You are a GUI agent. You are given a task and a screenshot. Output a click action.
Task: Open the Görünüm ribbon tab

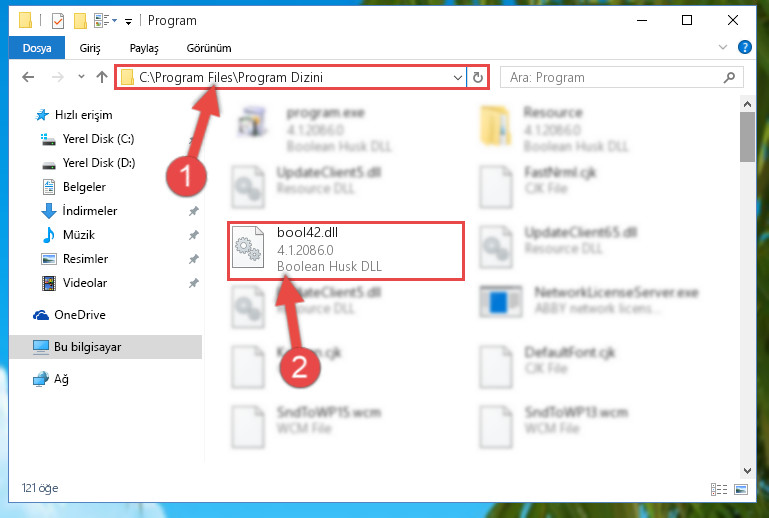209,48
